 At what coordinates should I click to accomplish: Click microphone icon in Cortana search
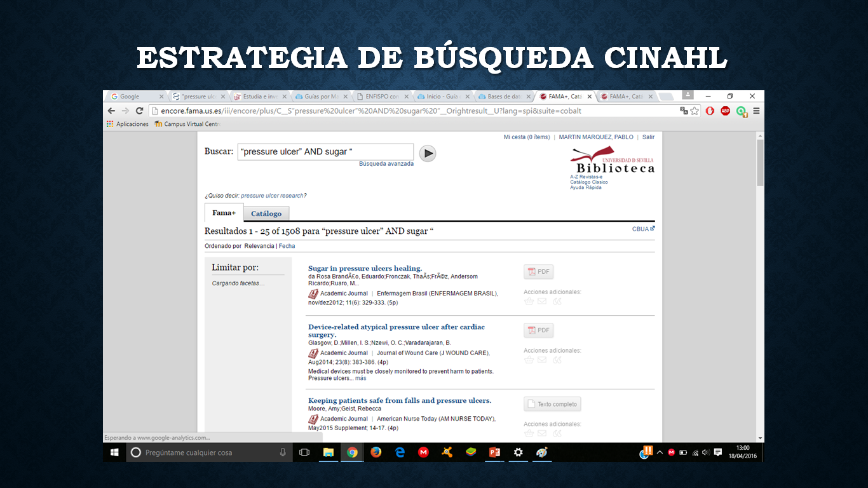click(283, 452)
